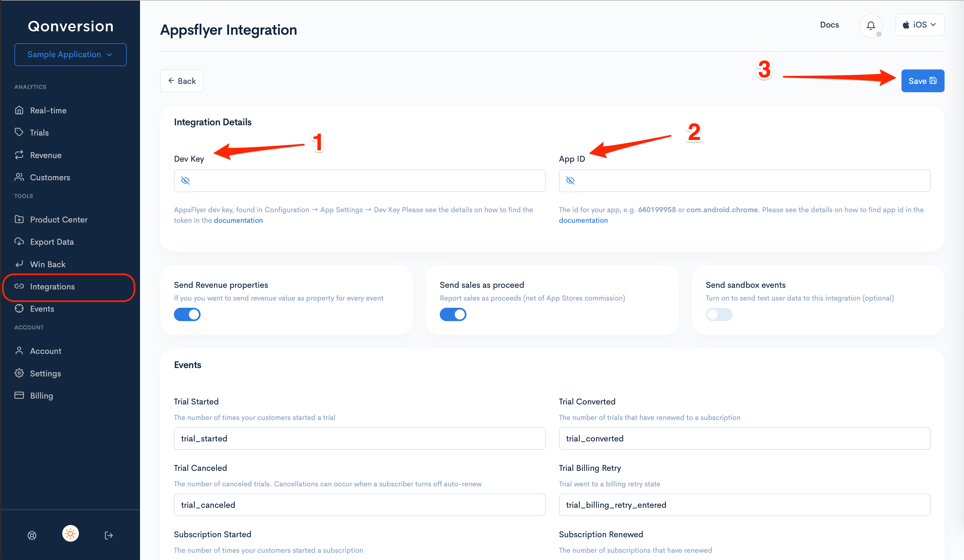
Task: Toggle App ID visibility eye icon
Action: tap(570, 181)
